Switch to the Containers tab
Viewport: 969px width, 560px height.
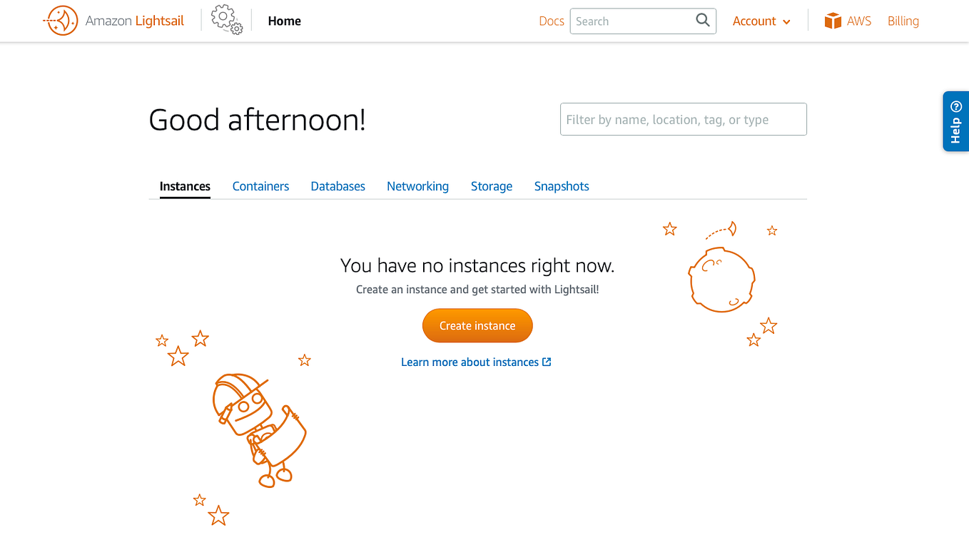point(260,186)
